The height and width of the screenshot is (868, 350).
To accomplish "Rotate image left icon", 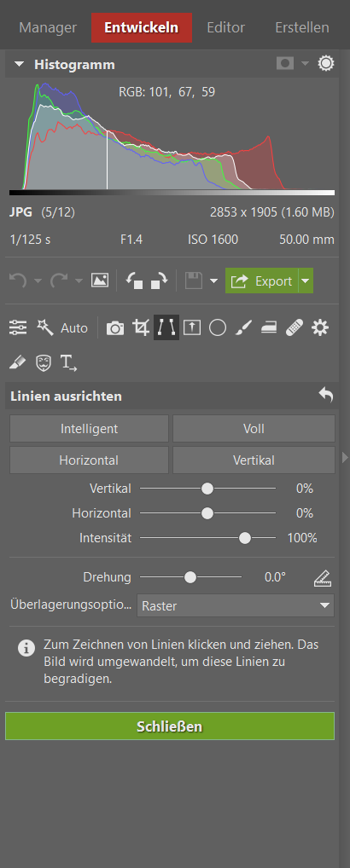I will point(135,281).
